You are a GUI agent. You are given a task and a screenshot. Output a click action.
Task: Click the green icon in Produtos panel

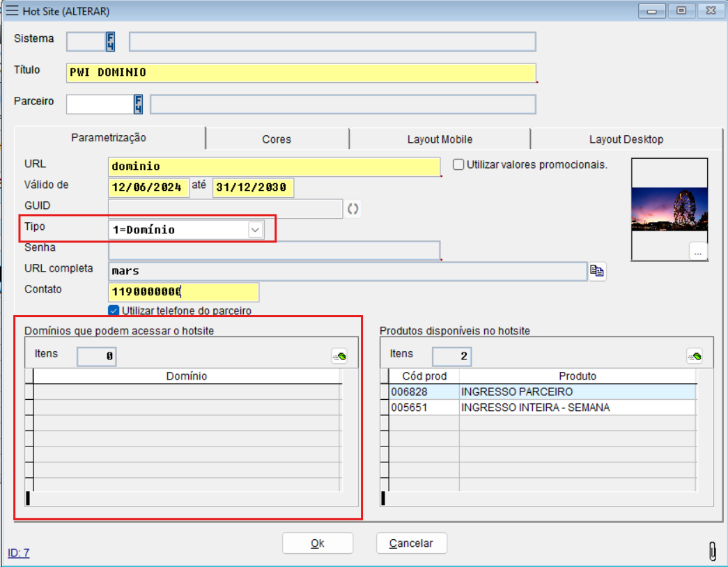coord(694,357)
